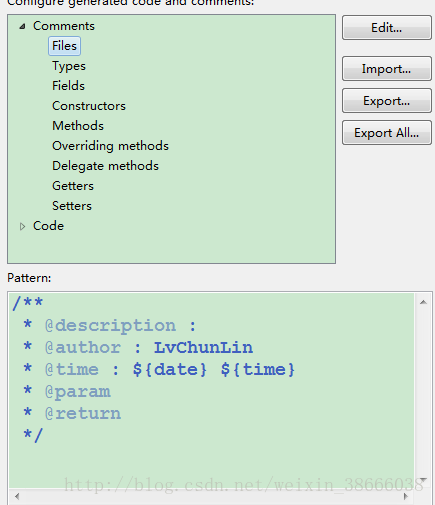
Task: Click the @author tag in pattern
Action: [x=83, y=348]
